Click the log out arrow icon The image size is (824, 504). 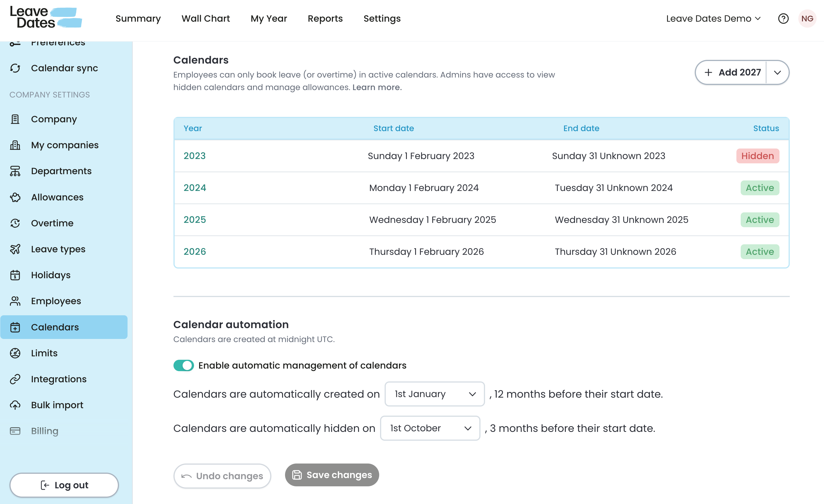(45, 485)
